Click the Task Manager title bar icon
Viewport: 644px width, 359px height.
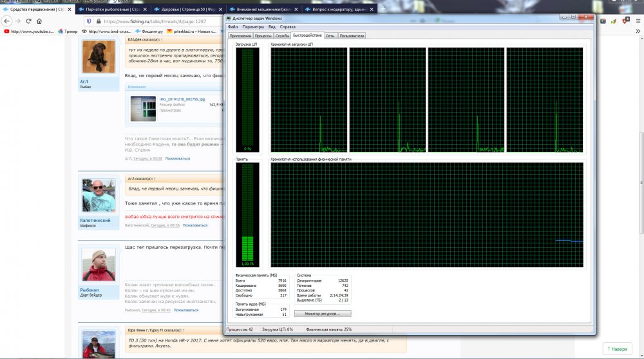coord(229,18)
